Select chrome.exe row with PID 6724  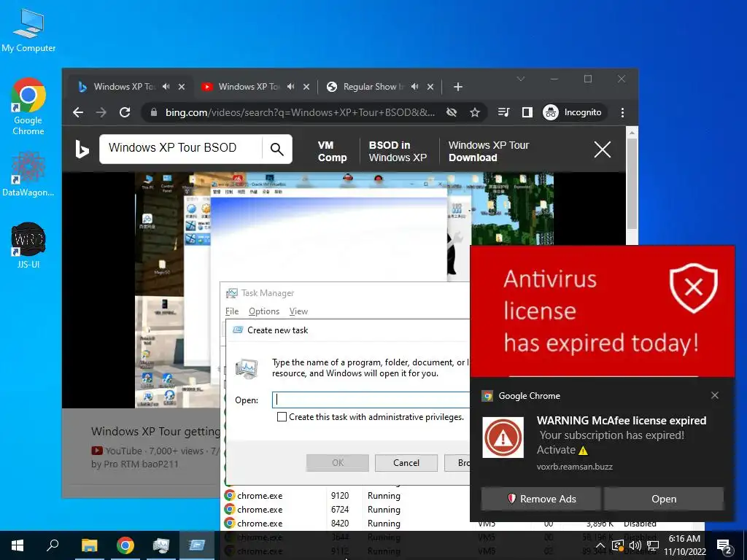[x=347, y=510]
